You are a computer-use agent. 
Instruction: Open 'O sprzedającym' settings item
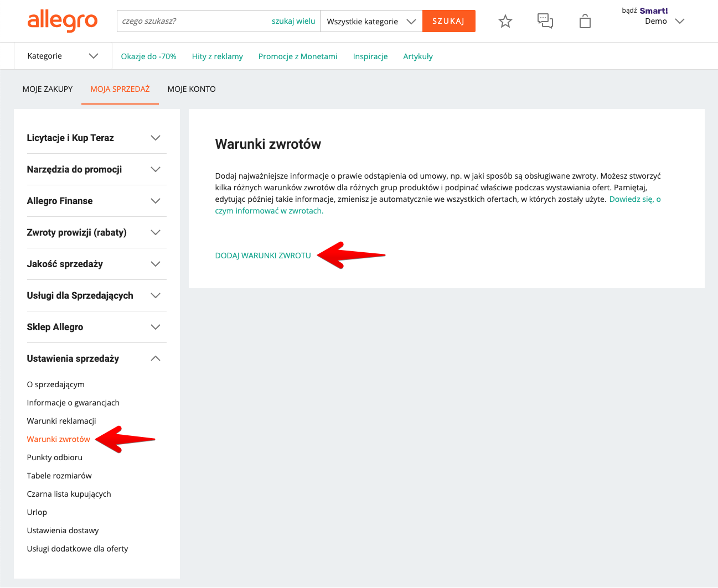pos(55,384)
